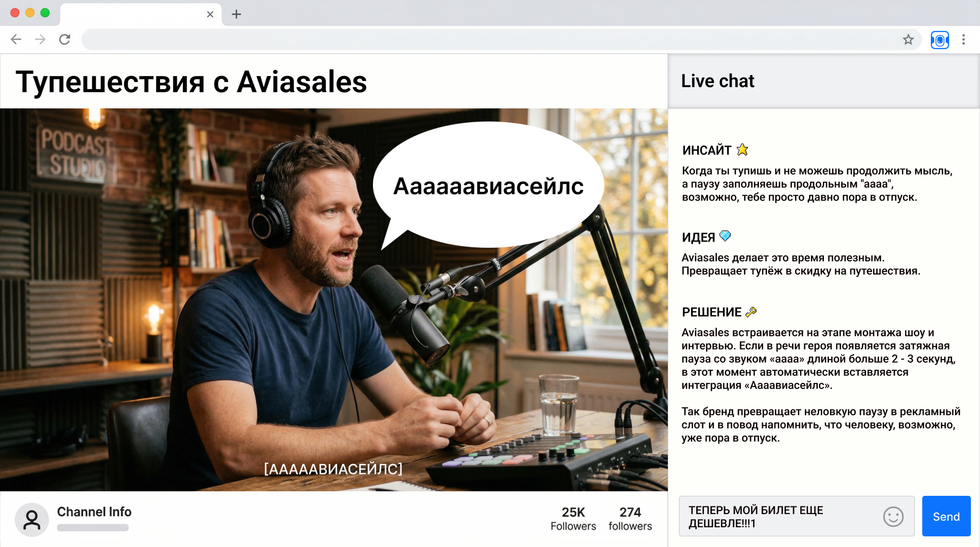Click the message 'Aviasales делает это время полезным'

click(x=801, y=264)
